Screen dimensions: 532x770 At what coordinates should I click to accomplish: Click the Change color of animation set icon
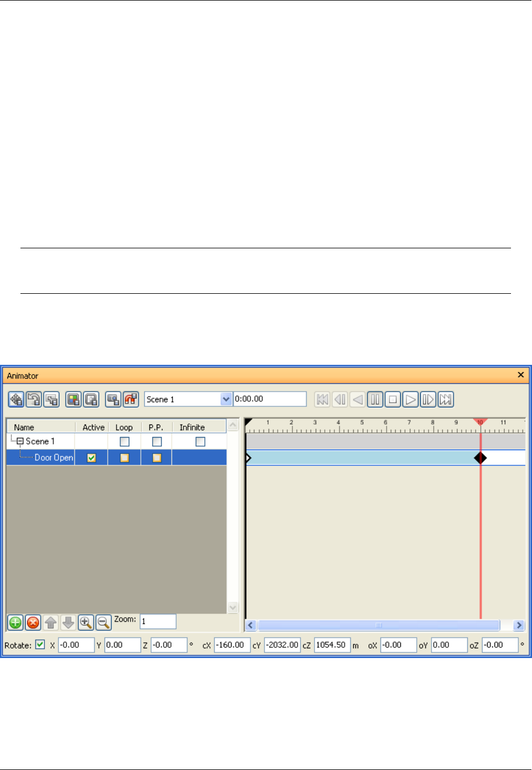click(x=73, y=399)
